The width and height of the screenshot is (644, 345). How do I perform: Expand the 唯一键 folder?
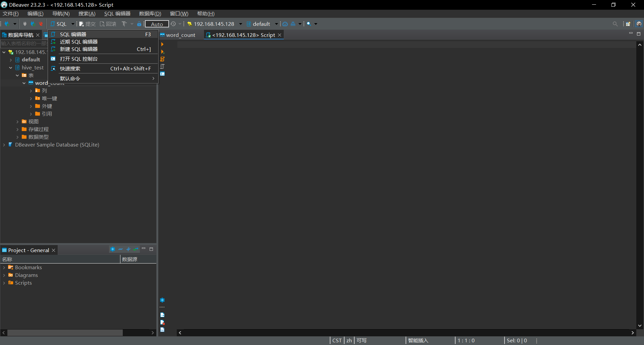tap(31, 99)
